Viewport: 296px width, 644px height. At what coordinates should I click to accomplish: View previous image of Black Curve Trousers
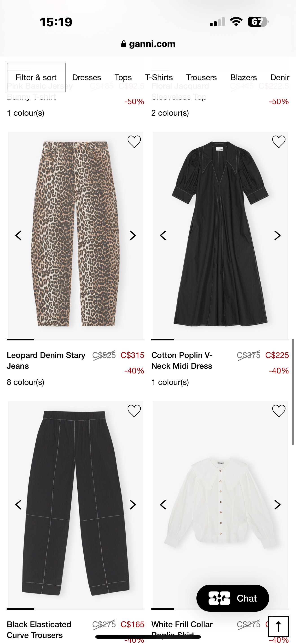(x=18, y=505)
